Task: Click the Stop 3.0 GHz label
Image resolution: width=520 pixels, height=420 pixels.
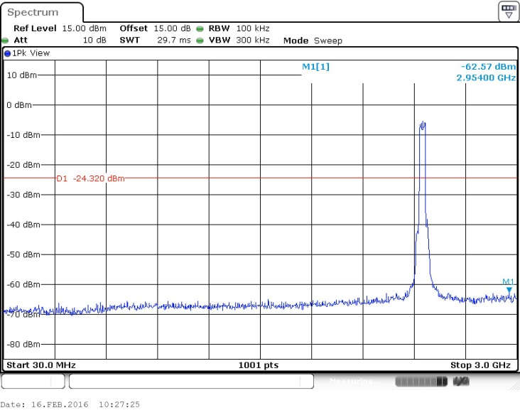Action: (x=480, y=365)
